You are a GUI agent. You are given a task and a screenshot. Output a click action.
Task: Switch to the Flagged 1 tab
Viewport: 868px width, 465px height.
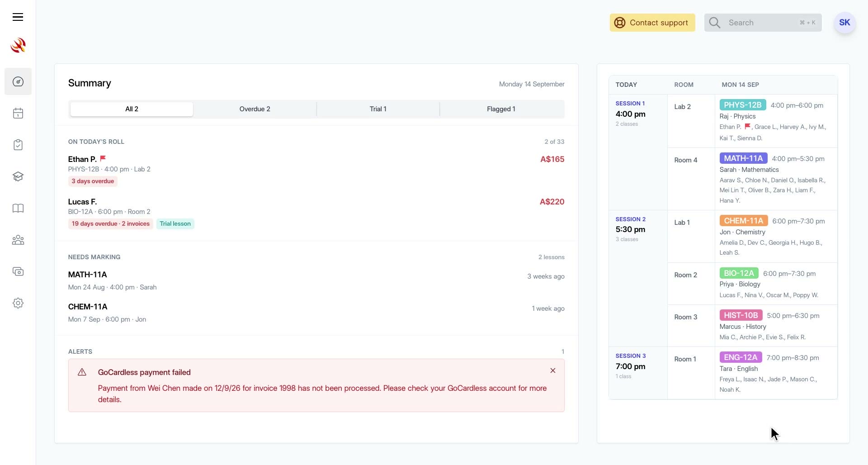point(501,109)
